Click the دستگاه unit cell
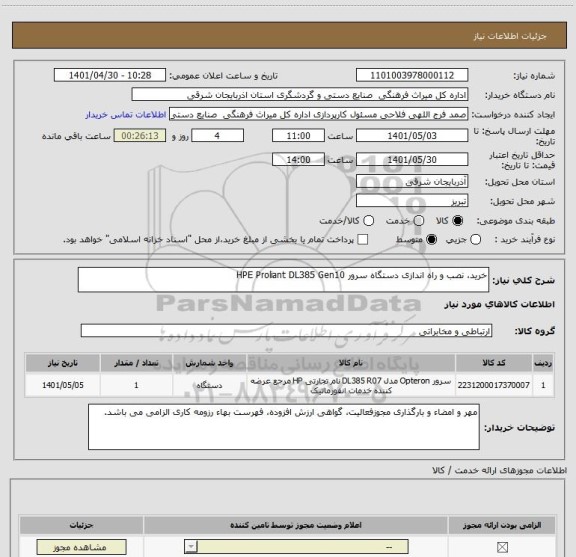The image size is (576, 557). pyautogui.click(x=209, y=385)
